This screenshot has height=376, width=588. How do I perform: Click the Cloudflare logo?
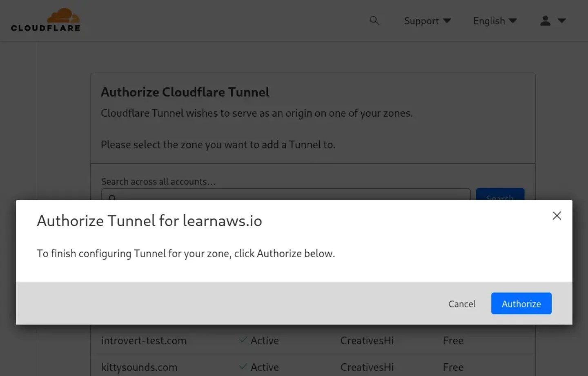click(x=45, y=20)
